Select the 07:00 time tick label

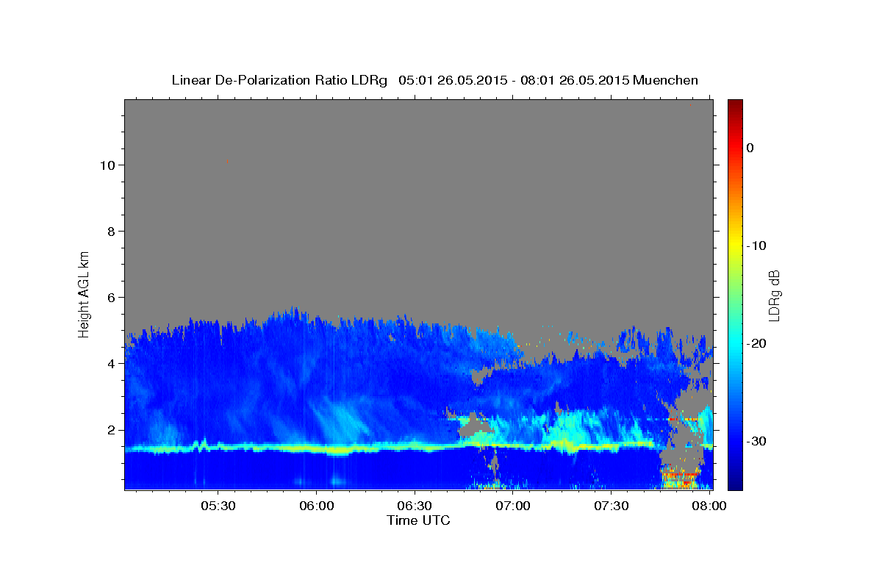(x=513, y=506)
